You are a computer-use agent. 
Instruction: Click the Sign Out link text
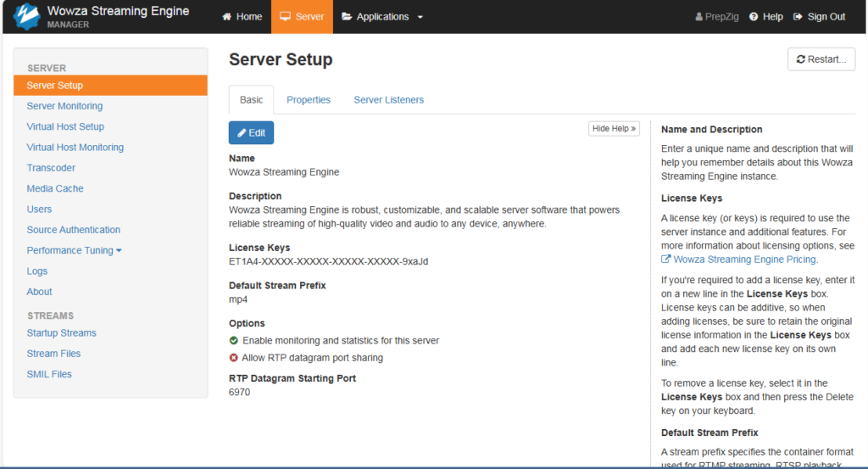coord(826,17)
